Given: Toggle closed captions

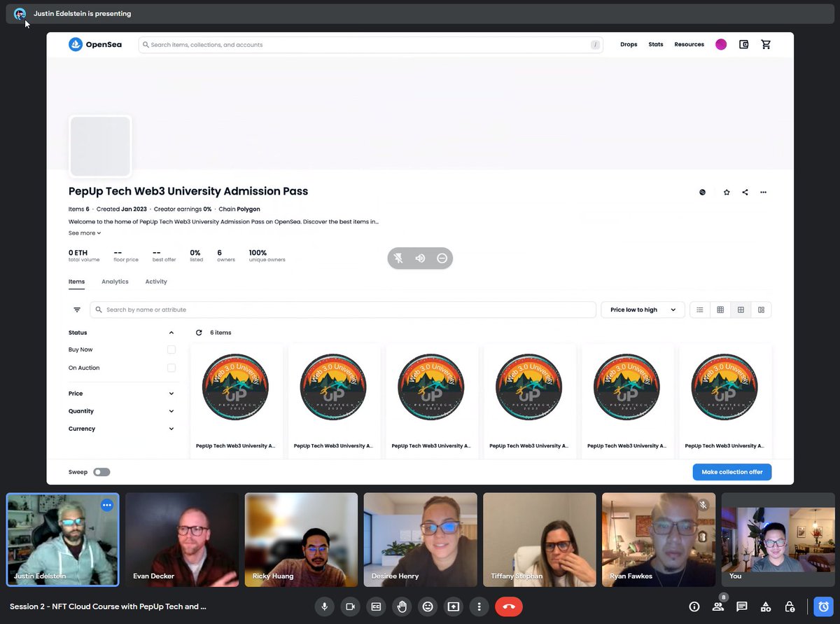Looking at the screenshot, I should [x=376, y=606].
